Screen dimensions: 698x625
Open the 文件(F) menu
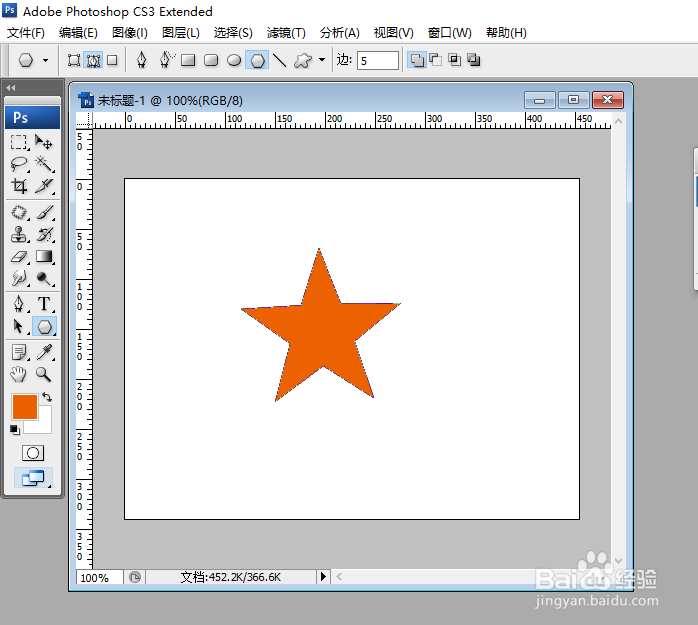pos(26,33)
